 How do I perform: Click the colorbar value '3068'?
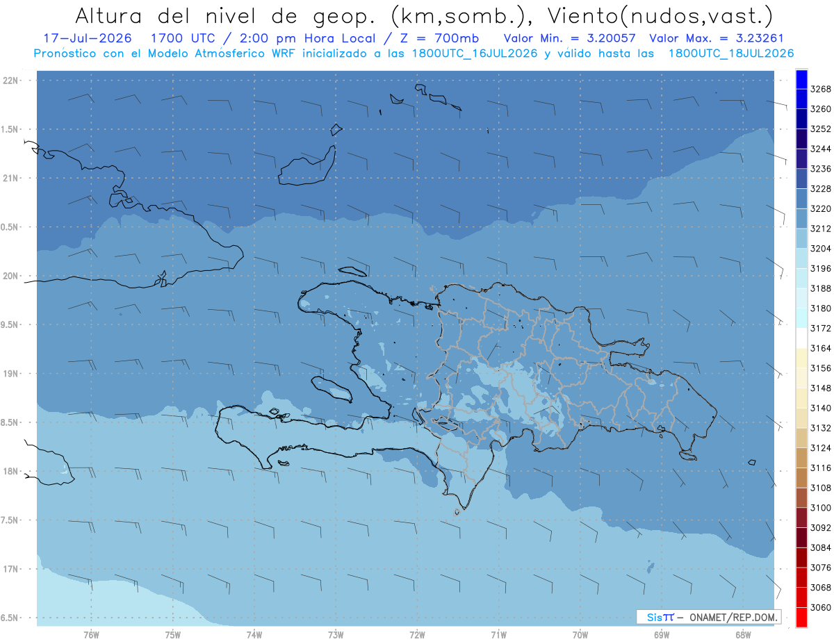click(821, 588)
